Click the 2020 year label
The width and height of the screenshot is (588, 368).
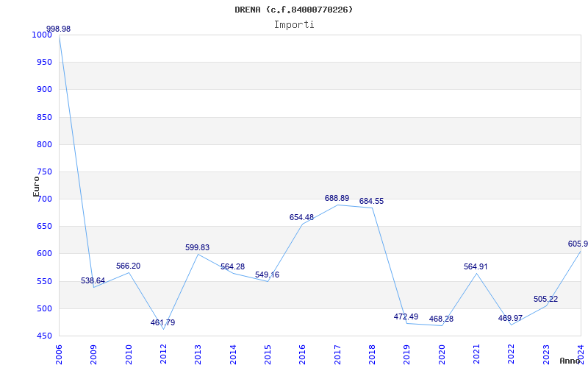(442, 355)
